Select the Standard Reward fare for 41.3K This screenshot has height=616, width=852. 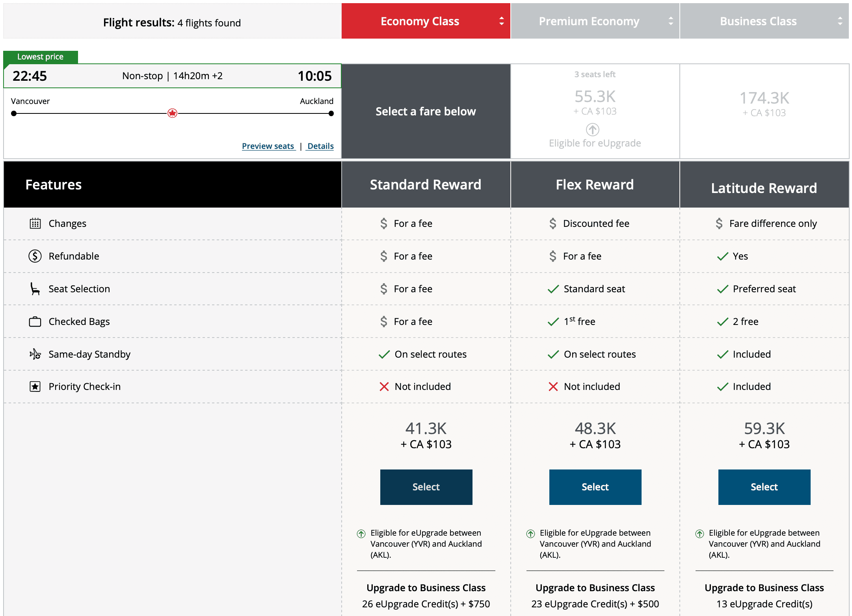pyautogui.click(x=426, y=487)
